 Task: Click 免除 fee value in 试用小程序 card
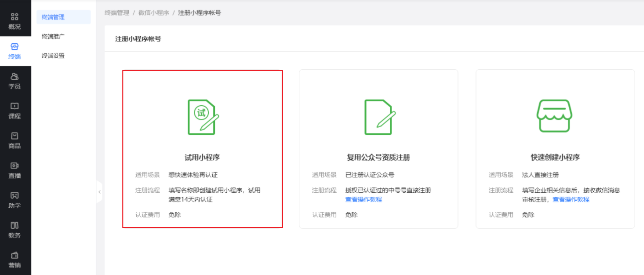tap(175, 215)
